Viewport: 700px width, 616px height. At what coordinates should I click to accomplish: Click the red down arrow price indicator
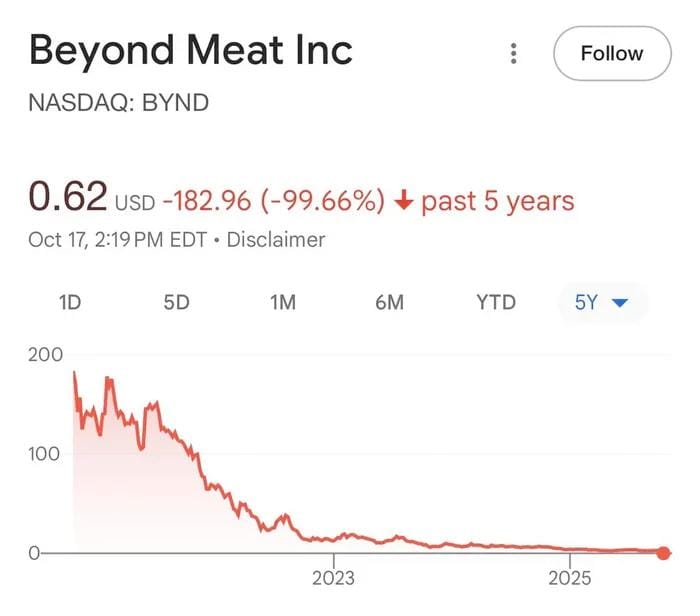pyautogui.click(x=404, y=201)
